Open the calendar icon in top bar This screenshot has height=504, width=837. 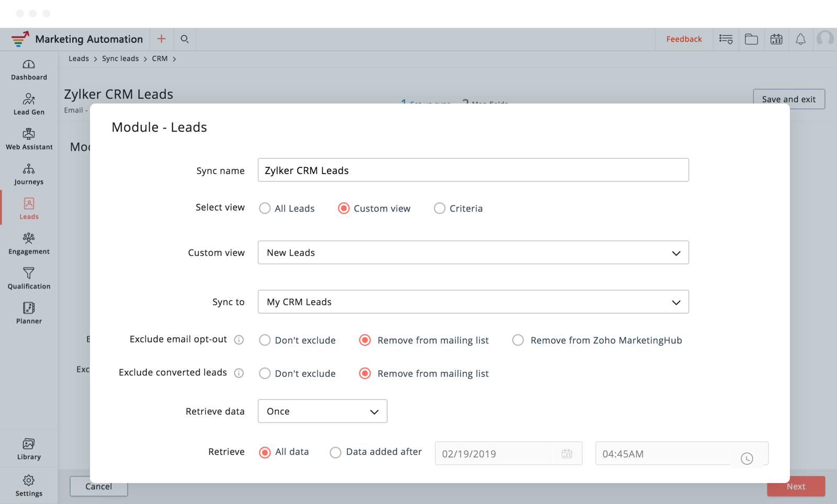[x=776, y=39]
